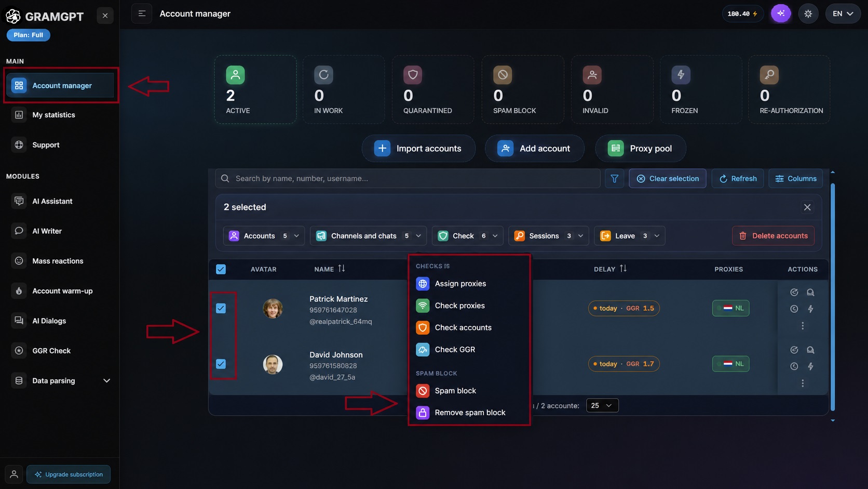Open My statistics page
Screen dimensions: 868x489
53,115
